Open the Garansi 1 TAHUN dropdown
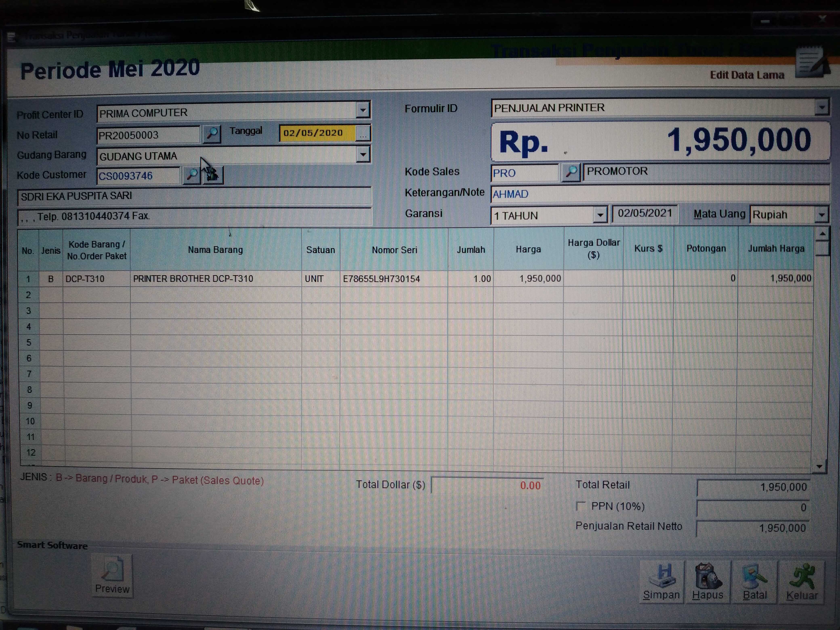The width and height of the screenshot is (840, 630). click(600, 215)
